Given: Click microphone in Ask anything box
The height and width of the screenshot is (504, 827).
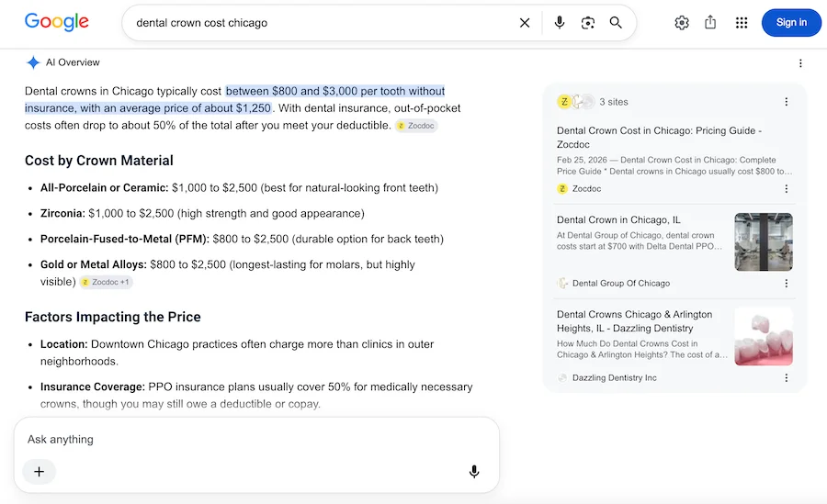Looking at the screenshot, I should coord(474,471).
